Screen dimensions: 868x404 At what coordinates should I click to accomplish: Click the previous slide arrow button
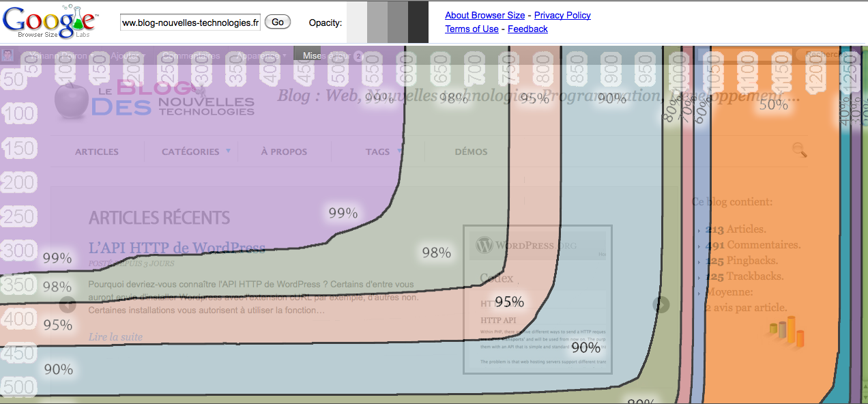[67, 304]
